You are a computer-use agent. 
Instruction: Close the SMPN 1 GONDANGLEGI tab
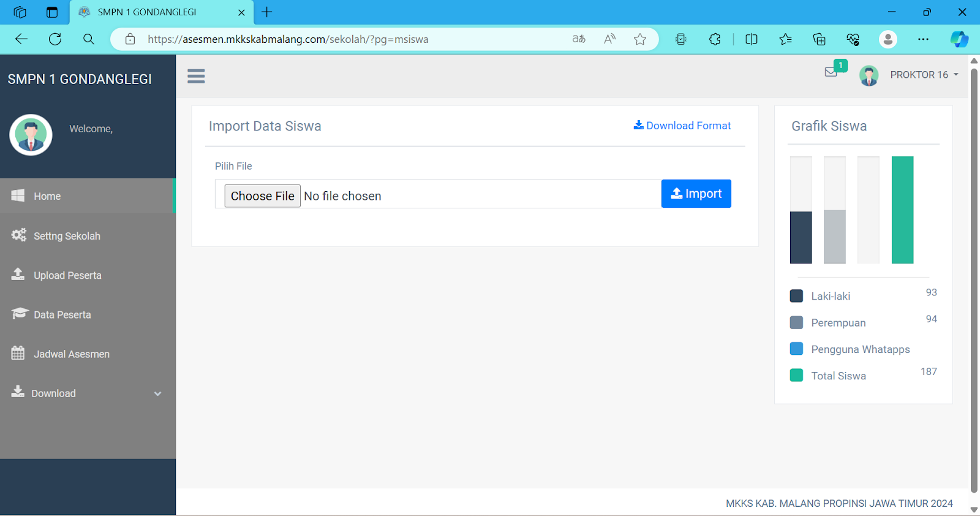(x=241, y=12)
